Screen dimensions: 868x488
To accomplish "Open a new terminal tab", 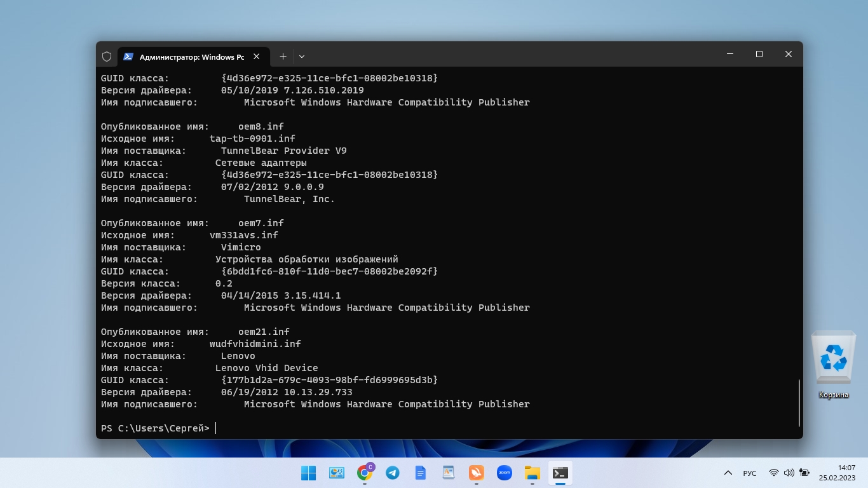I will (x=283, y=57).
